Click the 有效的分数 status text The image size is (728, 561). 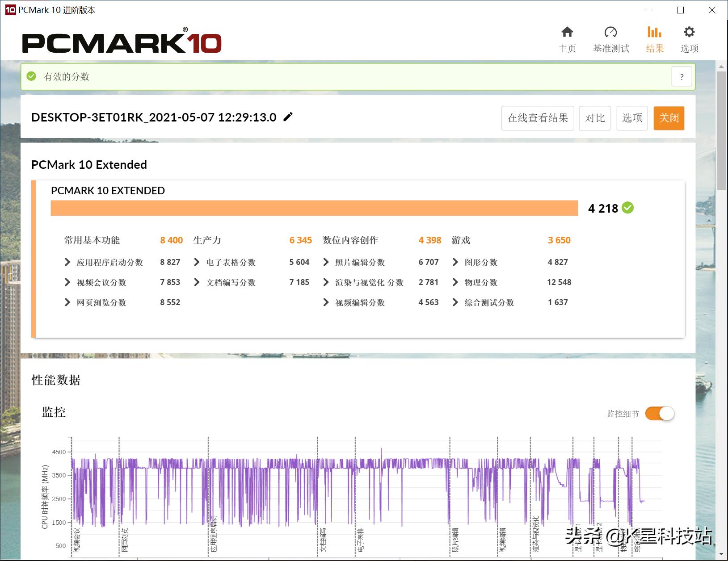click(x=67, y=77)
